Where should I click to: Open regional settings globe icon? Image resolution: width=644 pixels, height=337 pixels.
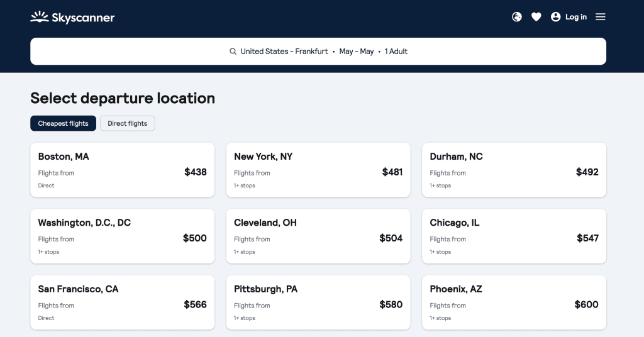coord(517,17)
